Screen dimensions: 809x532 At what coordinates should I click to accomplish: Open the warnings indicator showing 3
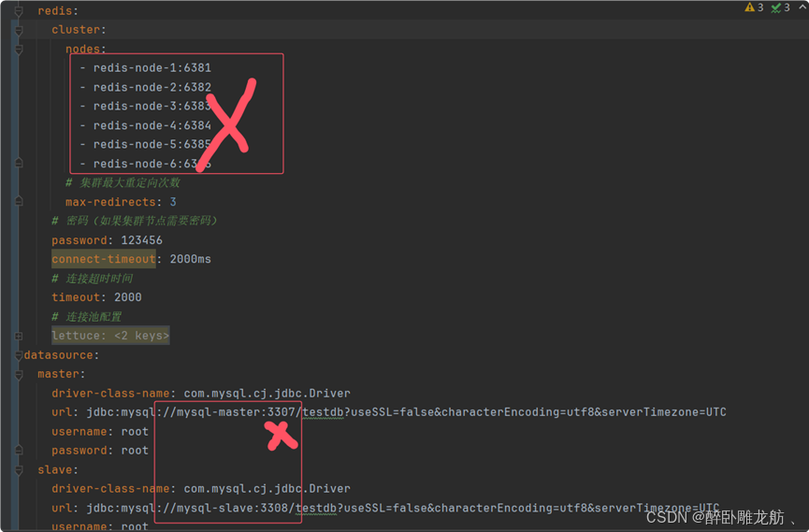click(x=754, y=7)
